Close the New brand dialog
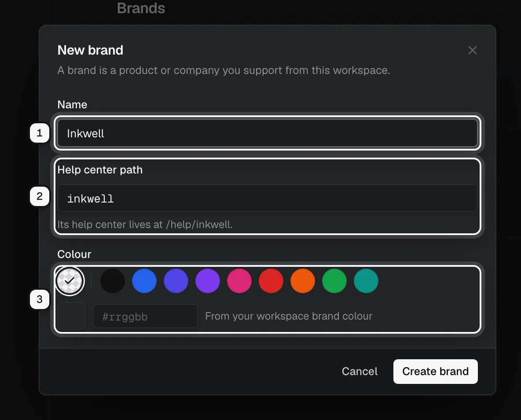Image resolution: width=521 pixels, height=420 pixels. pos(472,50)
